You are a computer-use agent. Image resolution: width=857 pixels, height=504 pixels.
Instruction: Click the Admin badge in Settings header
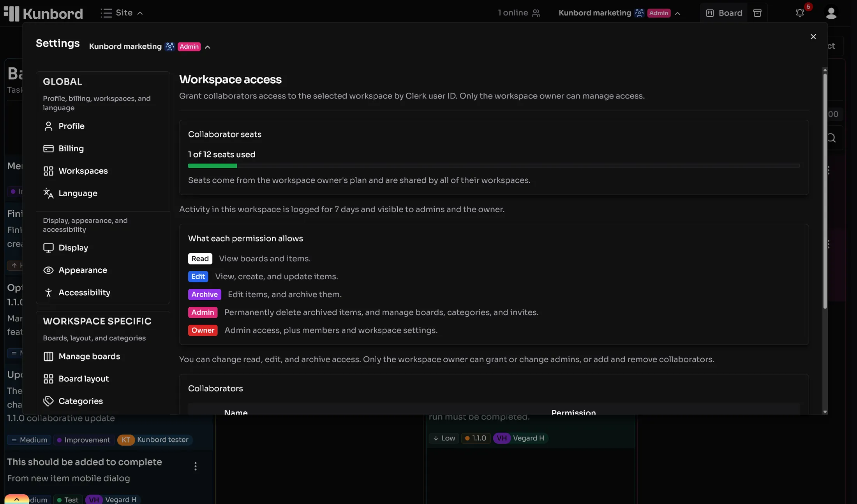189,47
